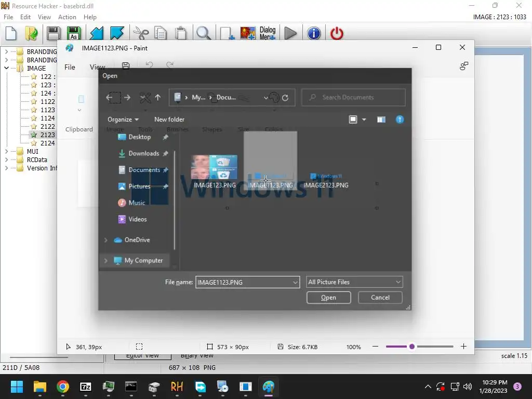Toggle the preview pane icon in Open dialog
532x399 pixels.
click(x=381, y=119)
